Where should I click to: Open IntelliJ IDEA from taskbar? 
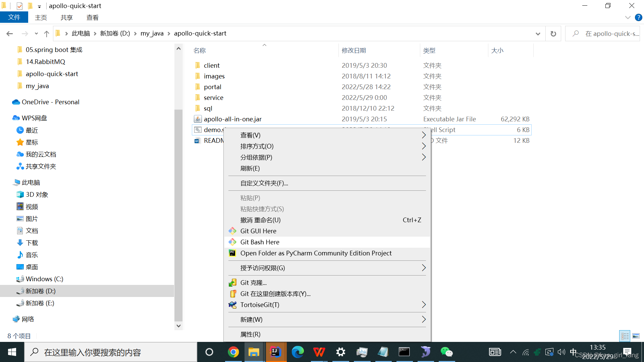point(276,352)
